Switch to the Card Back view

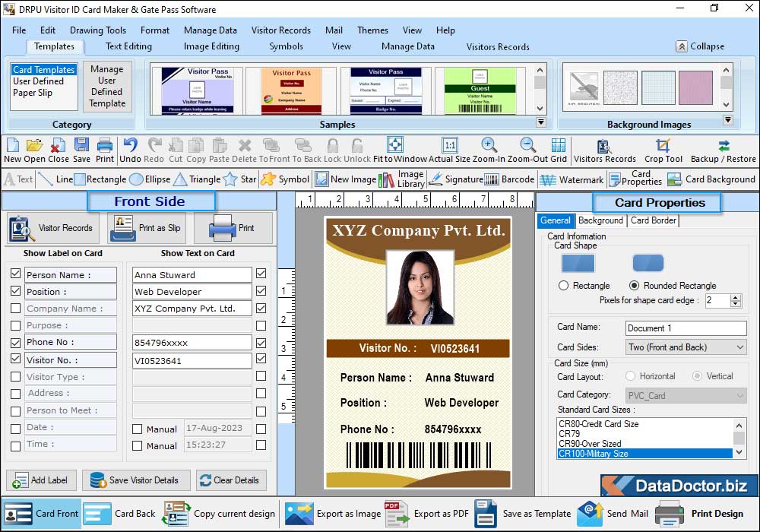120,514
